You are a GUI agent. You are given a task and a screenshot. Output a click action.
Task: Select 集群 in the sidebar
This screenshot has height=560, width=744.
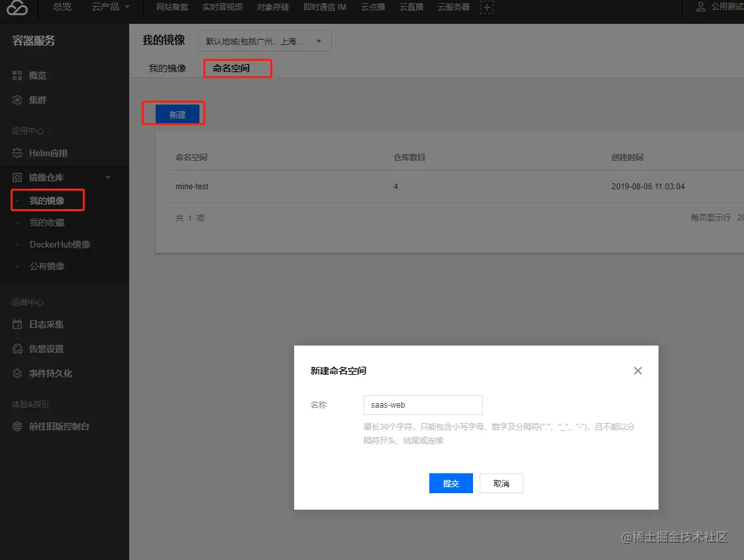point(38,100)
